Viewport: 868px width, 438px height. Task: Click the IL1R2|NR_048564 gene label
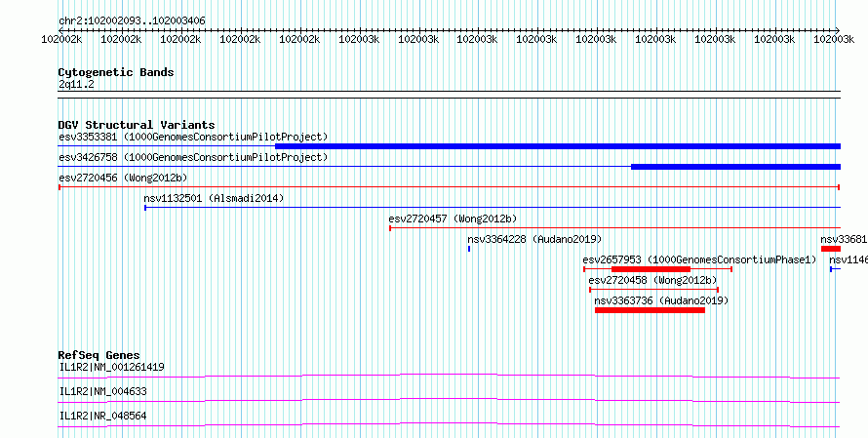click(103, 416)
